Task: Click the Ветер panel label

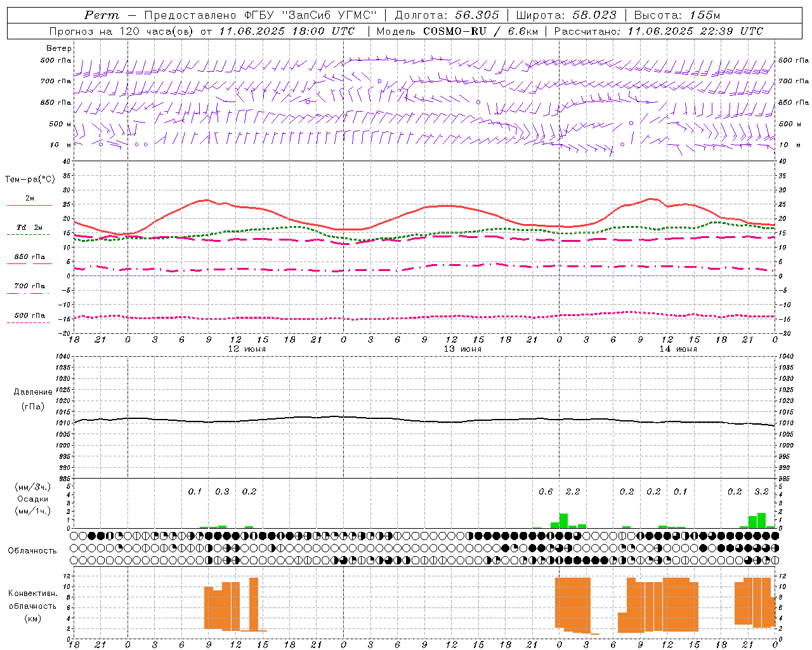Action: (x=59, y=48)
